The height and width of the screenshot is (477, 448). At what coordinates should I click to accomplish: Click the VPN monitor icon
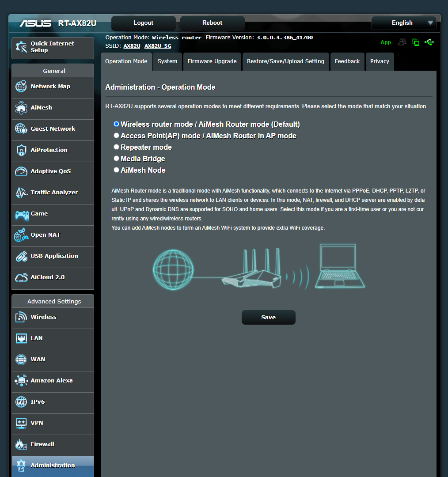[x=21, y=423]
